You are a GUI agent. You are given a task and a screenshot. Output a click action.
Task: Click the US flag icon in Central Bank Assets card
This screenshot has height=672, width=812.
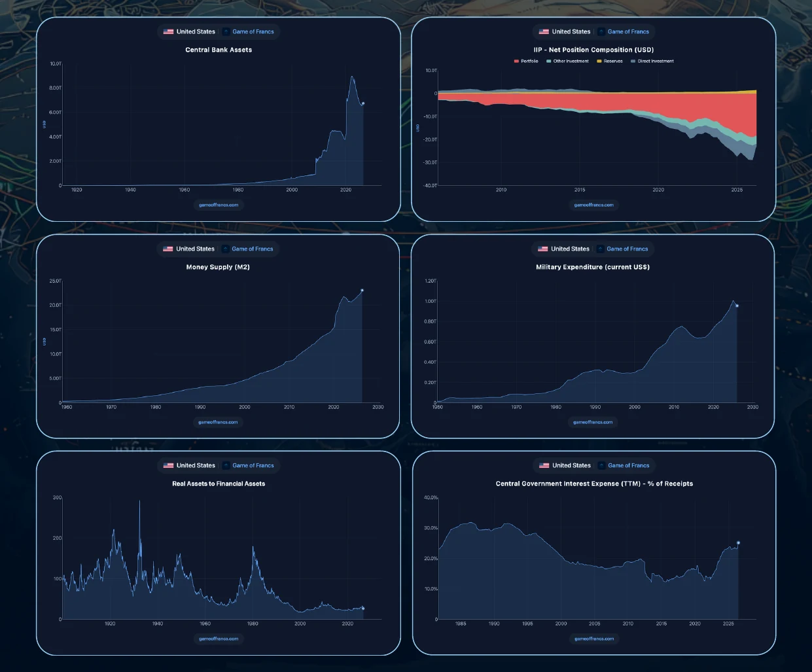[x=169, y=31]
